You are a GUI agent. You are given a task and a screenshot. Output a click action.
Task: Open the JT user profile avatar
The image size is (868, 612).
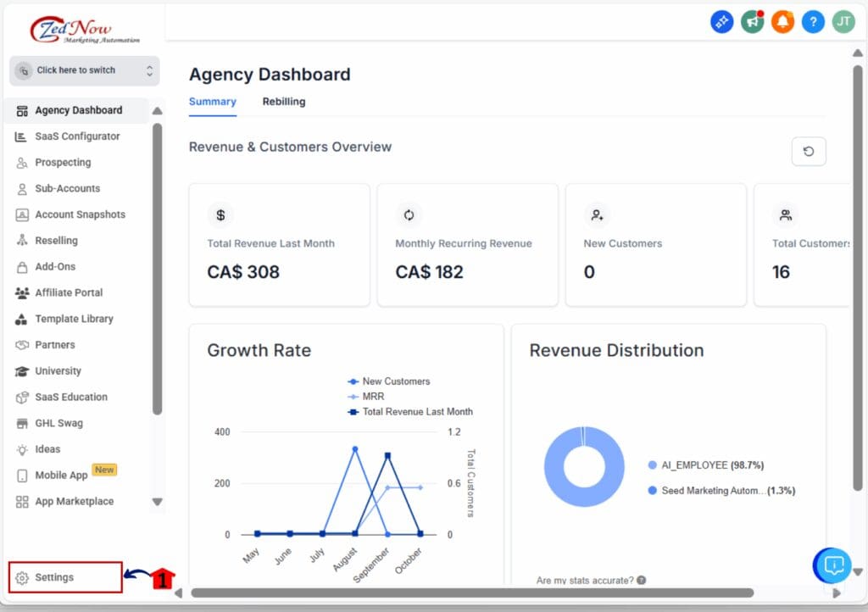coord(843,22)
